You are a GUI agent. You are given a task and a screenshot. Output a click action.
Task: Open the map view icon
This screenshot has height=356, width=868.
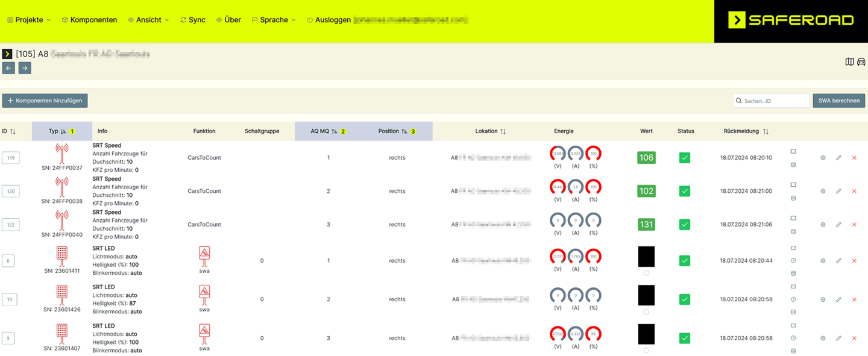pyautogui.click(x=849, y=61)
